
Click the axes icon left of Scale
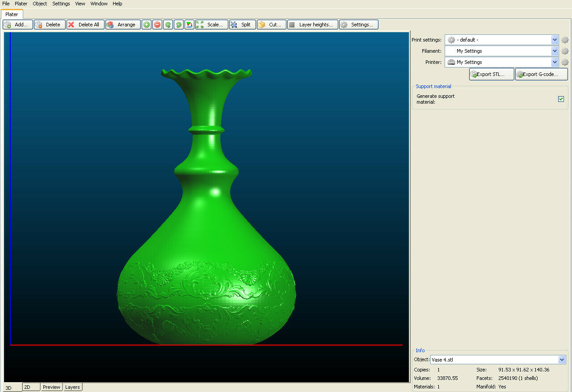(x=189, y=25)
